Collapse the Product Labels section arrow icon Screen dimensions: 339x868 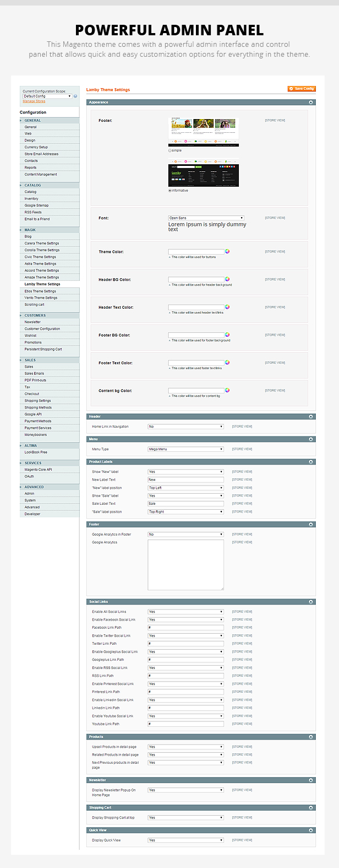point(311,462)
